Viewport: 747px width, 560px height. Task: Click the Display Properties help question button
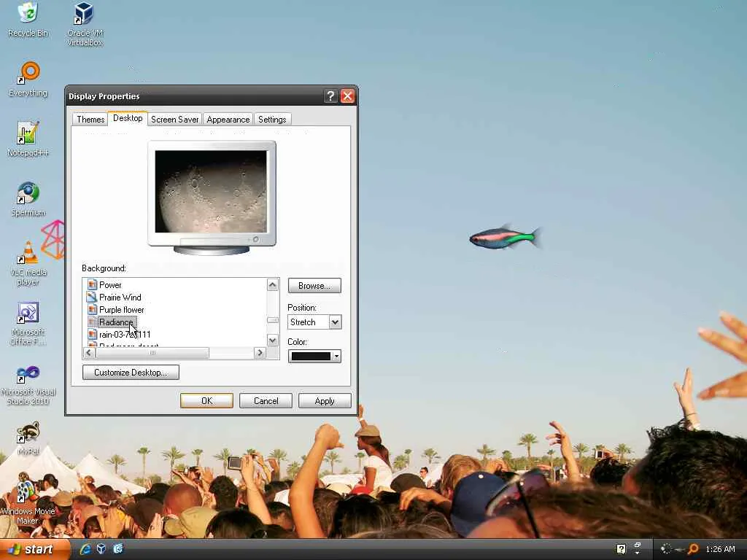click(x=330, y=96)
